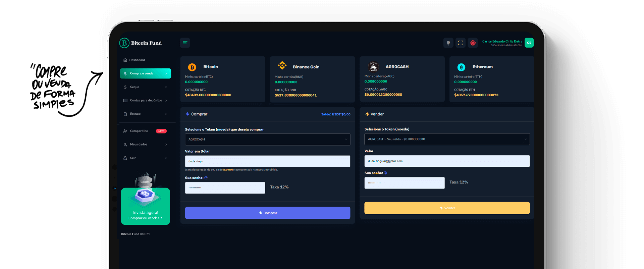Click the Ethereum coin icon
644x269 pixels.
click(x=461, y=67)
